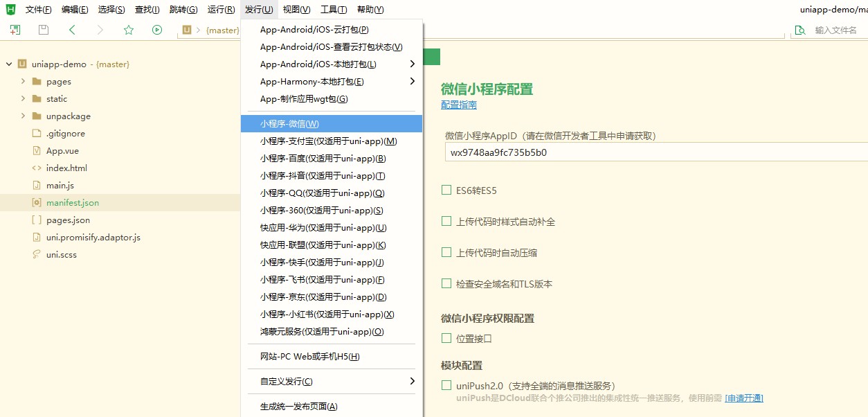
Task: Click the 微信小程序AppID input field
Action: (655, 152)
